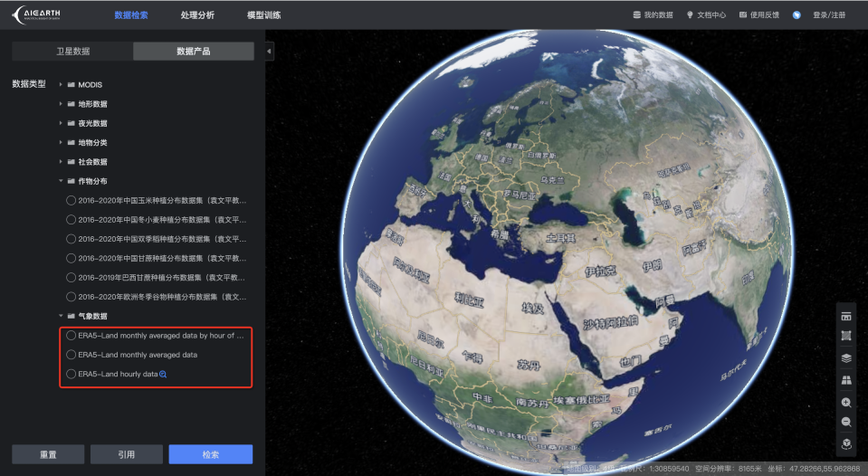Open the 处理分析 menu

coord(197,15)
